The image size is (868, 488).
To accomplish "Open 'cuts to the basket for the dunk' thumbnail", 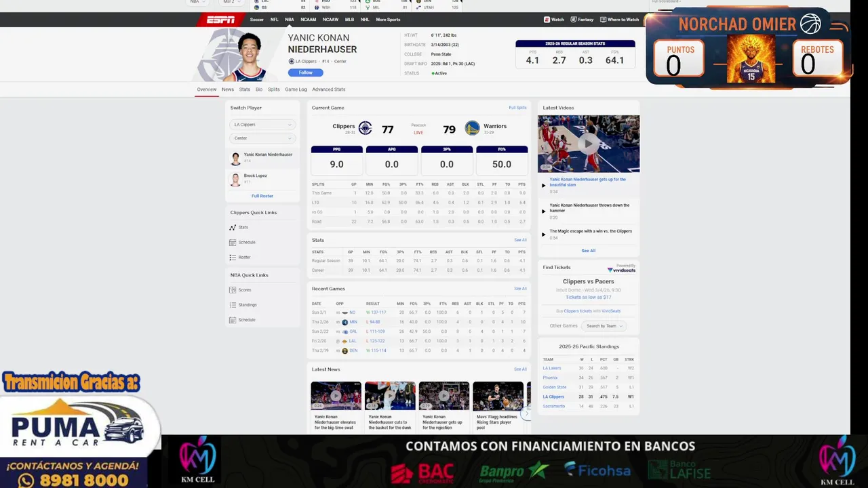I will pos(390,396).
